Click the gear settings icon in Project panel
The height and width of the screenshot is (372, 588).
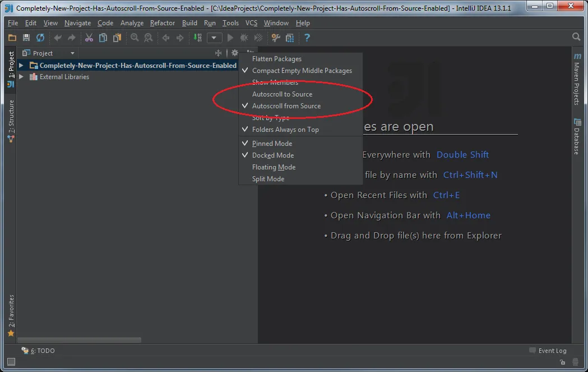coord(235,53)
